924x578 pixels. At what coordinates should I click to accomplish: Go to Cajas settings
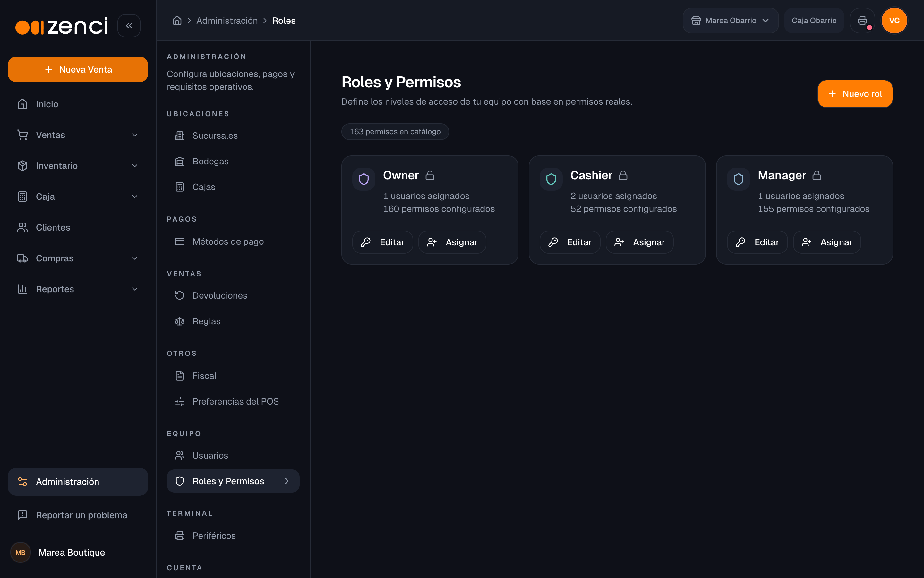coord(233,187)
